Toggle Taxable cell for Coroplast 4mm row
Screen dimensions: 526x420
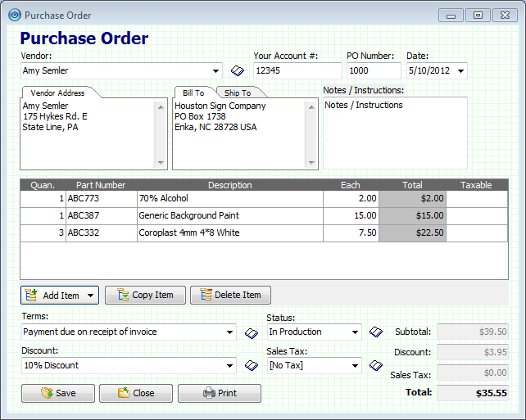point(476,233)
